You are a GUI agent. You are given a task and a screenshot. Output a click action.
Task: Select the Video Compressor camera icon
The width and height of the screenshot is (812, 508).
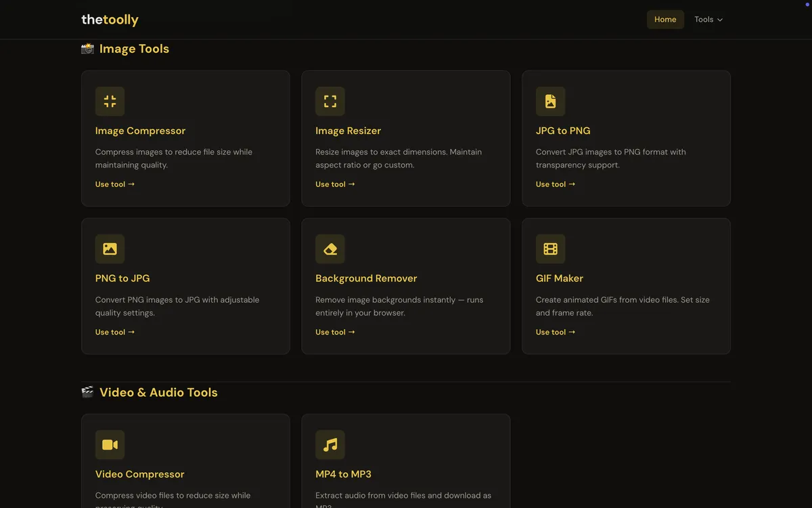[x=110, y=444]
